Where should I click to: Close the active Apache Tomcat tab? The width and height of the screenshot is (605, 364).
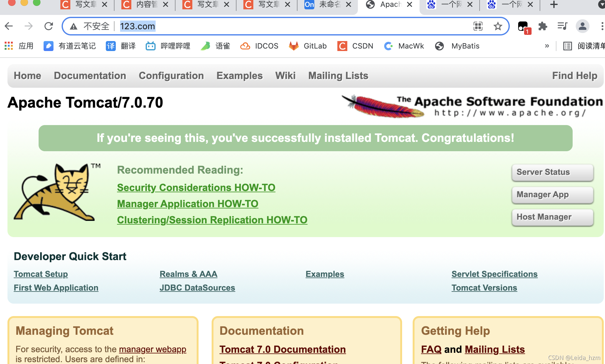coord(410,5)
